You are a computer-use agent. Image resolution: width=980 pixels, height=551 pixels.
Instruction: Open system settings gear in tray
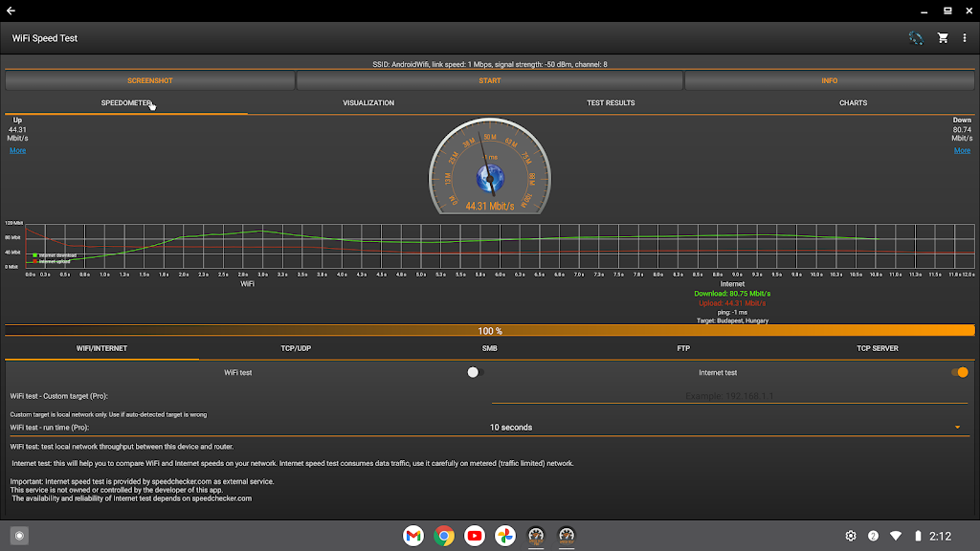pos(850,536)
